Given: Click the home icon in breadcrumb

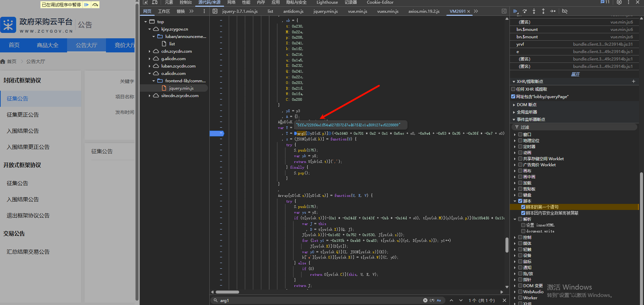Looking at the screenshot, I should point(3,61).
